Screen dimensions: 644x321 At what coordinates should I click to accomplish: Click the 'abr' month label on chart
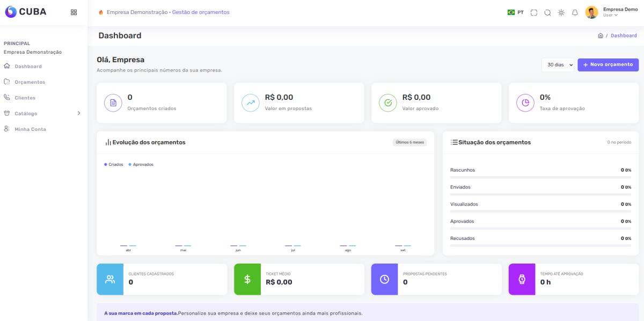[128, 250]
